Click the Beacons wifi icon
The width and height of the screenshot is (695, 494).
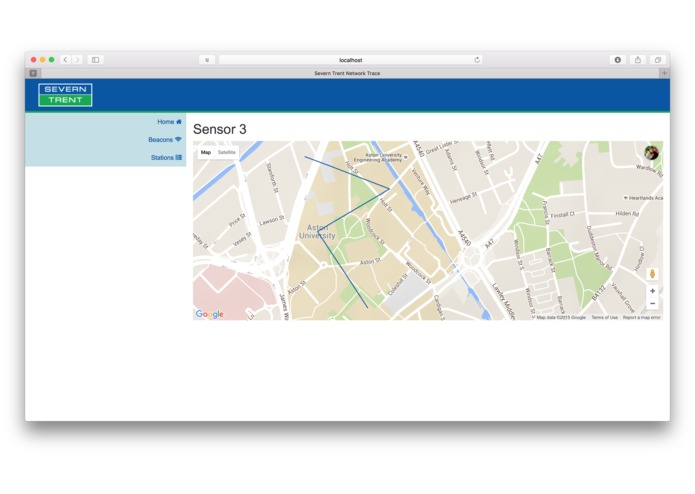[x=178, y=139]
